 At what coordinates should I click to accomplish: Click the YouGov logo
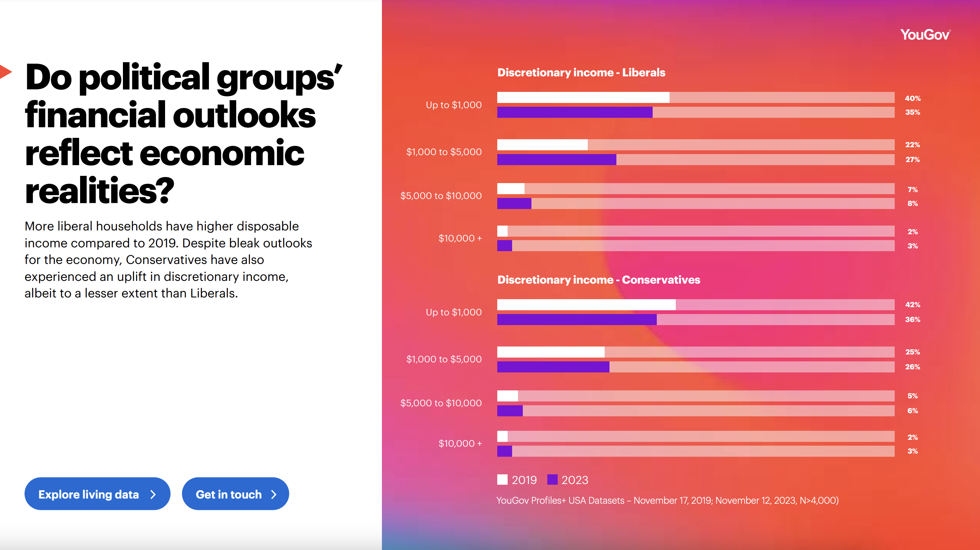pyautogui.click(x=924, y=34)
